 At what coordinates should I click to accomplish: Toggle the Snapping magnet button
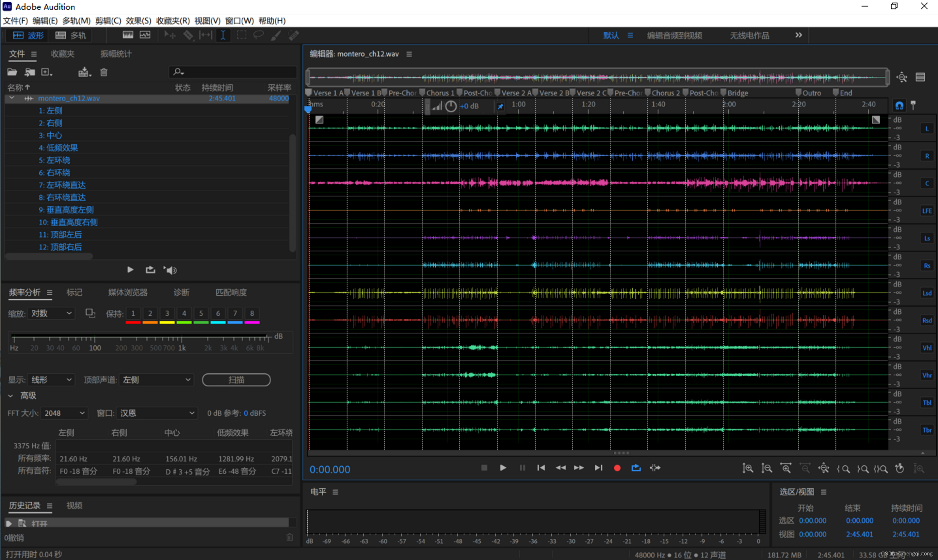[899, 105]
